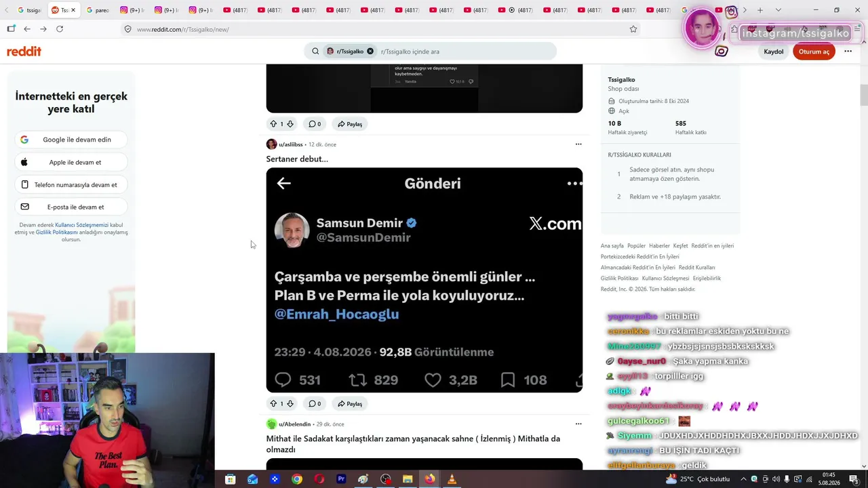Screen dimensions: 868x488
Task: Reload the Reddit page
Action: 60,29
